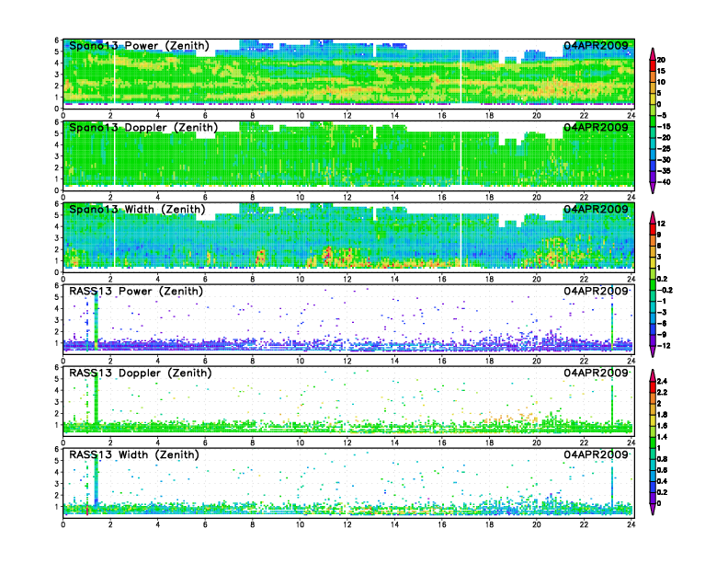Click the '1.8' label on the bottom colorbar
Screen dimensions: 728x563
coord(662,414)
